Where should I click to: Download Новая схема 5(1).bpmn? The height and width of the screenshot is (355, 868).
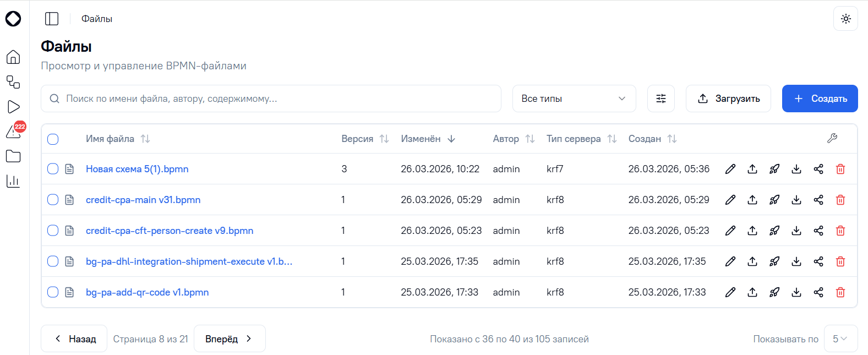click(x=796, y=169)
